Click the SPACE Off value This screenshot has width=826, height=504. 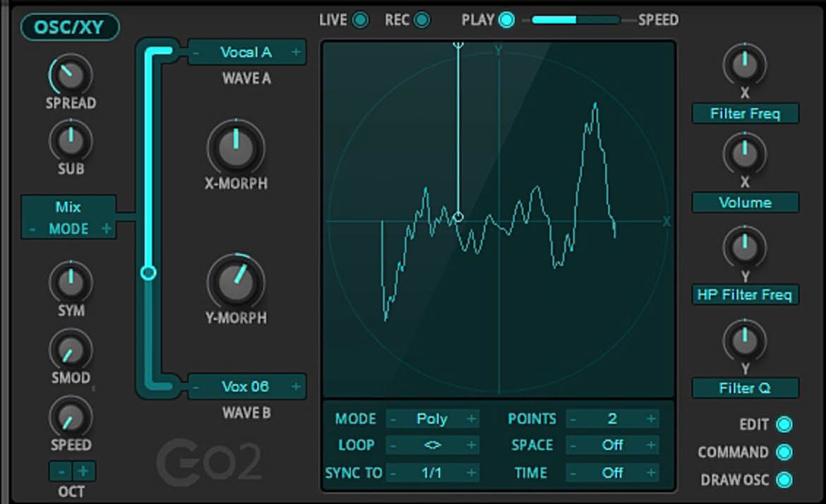612,445
